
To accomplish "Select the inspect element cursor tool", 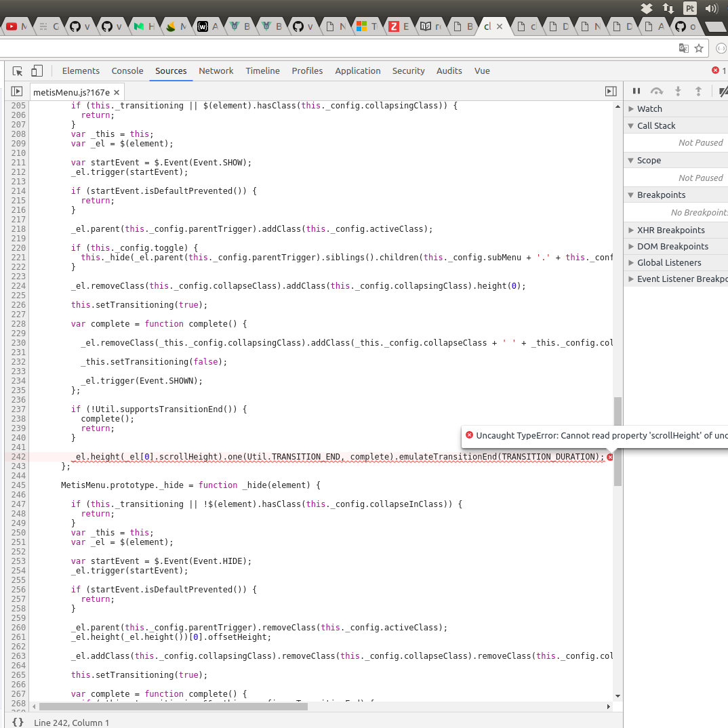I will tap(17, 70).
